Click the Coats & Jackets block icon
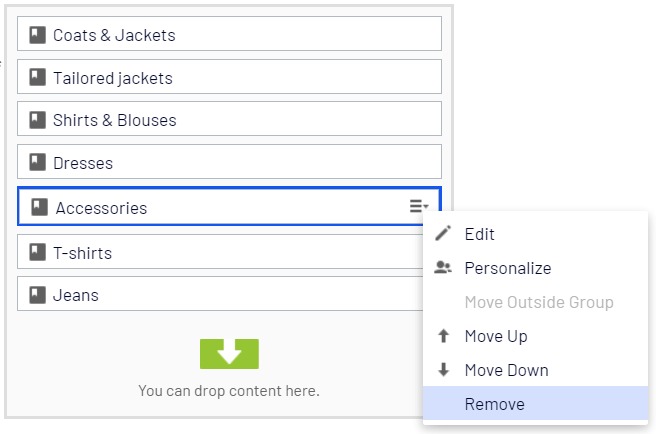 click(37, 35)
